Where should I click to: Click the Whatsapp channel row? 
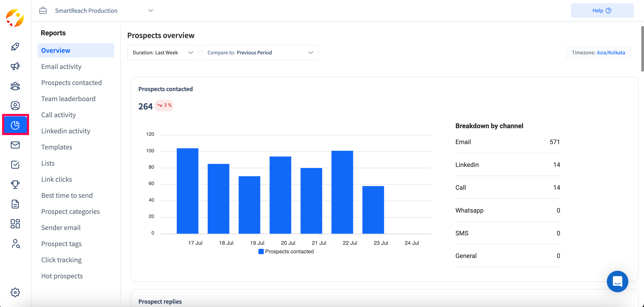point(507,210)
